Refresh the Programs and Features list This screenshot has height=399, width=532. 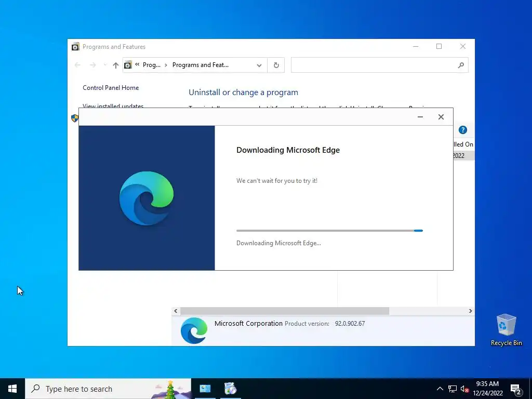pyautogui.click(x=276, y=65)
